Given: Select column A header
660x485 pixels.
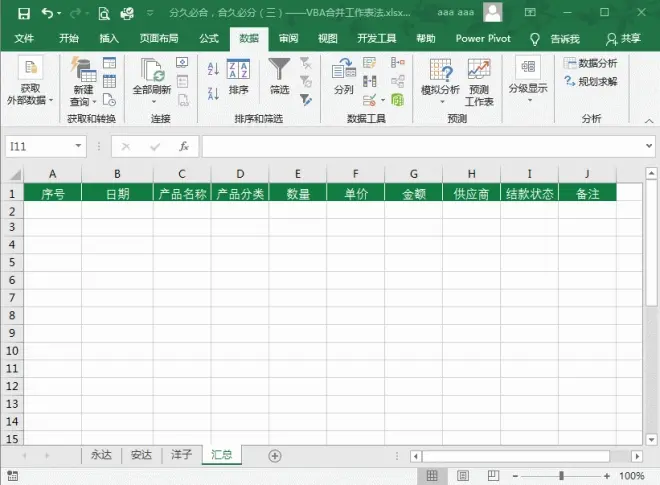Looking at the screenshot, I should click(53, 174).
